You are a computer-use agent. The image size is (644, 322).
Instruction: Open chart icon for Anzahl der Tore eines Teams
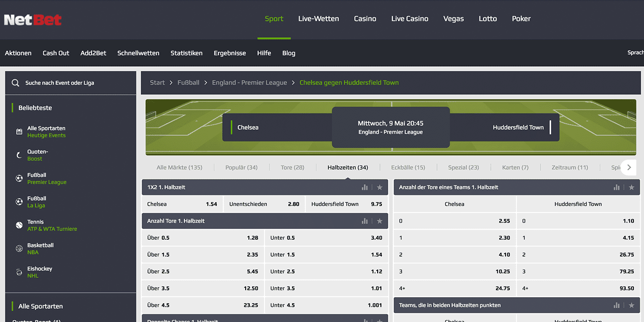616,187
